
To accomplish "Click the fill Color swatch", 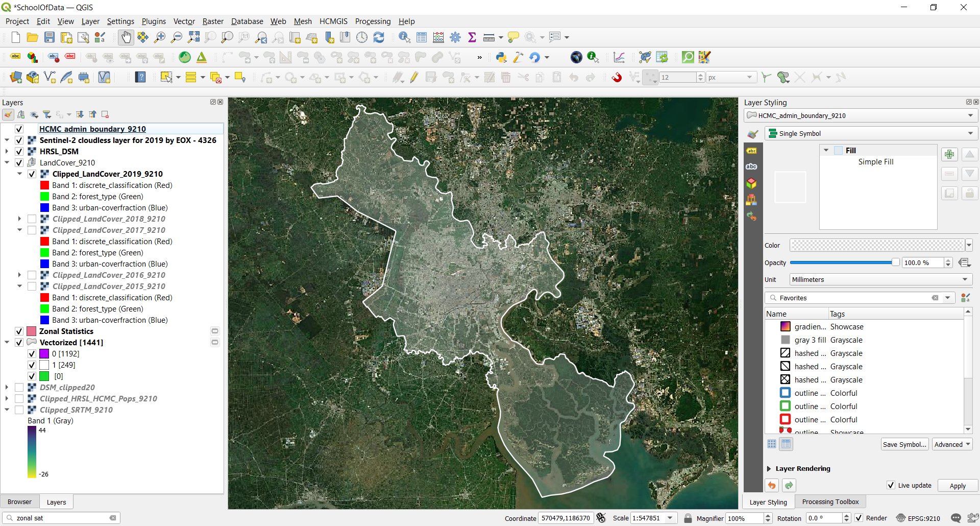I will [x=877, y=245].
